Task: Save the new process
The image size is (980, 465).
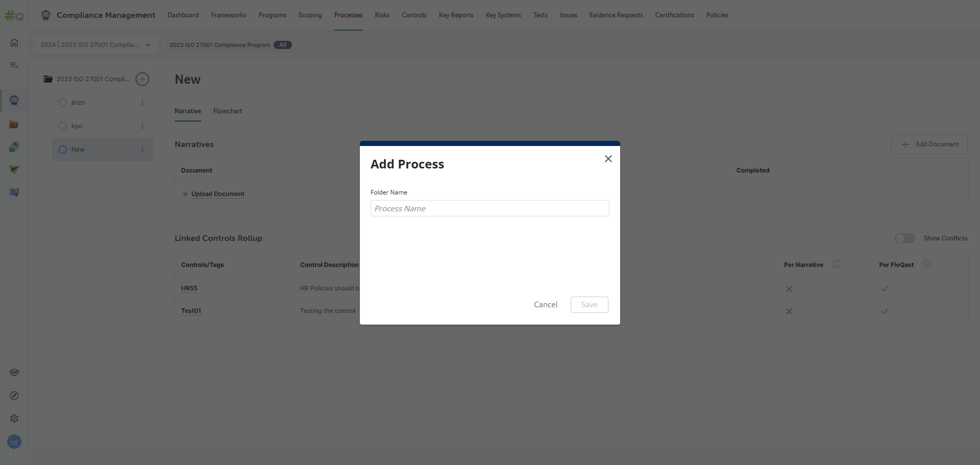Action: point(589,304)
